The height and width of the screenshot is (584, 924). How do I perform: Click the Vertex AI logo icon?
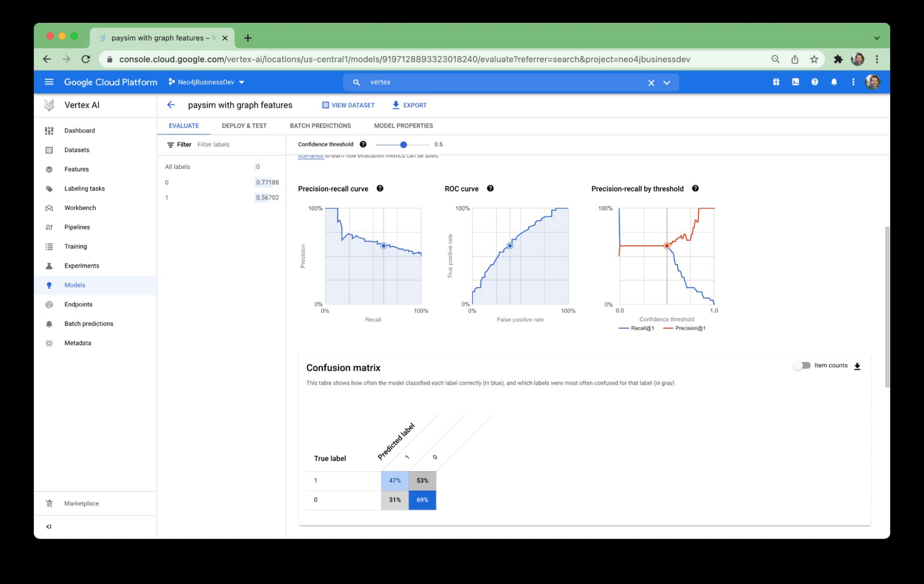(x=49, y=105)
